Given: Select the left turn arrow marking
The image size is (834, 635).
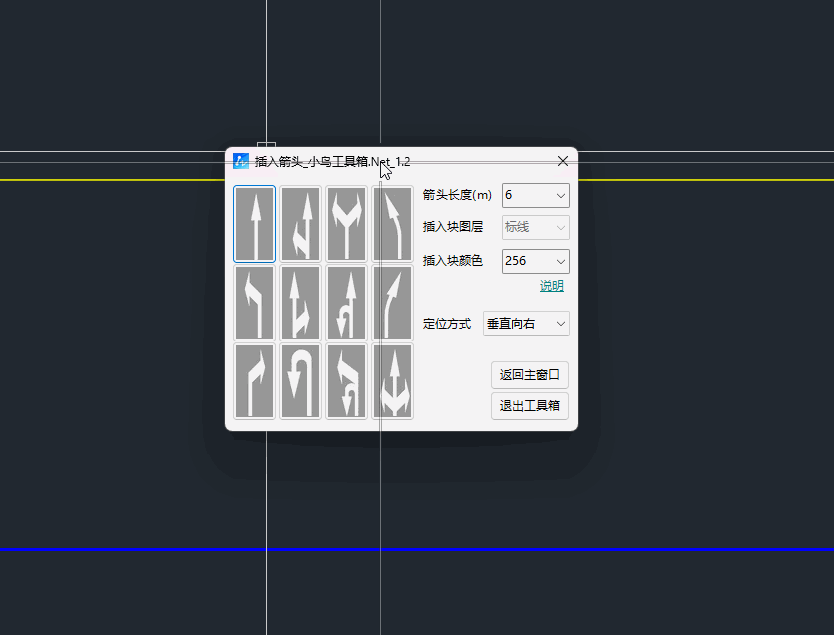Looking at the screenshot, I should (x=254, y=302).
